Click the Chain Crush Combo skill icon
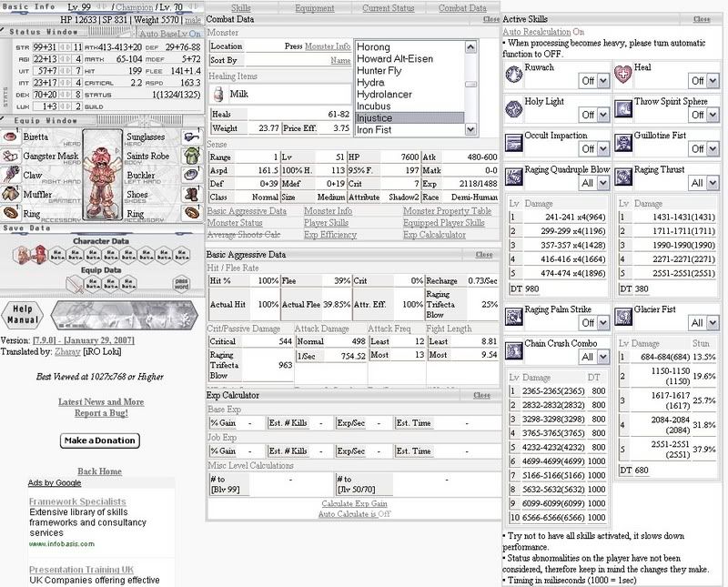This screenshot has height=587, width=728. point(514,351)
